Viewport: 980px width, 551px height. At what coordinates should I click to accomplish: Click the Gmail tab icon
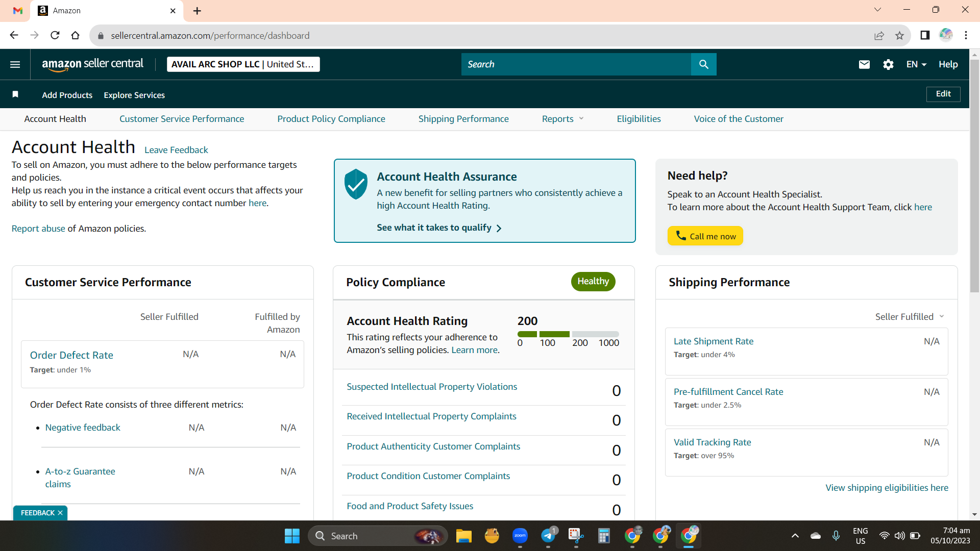click(18, 11)
